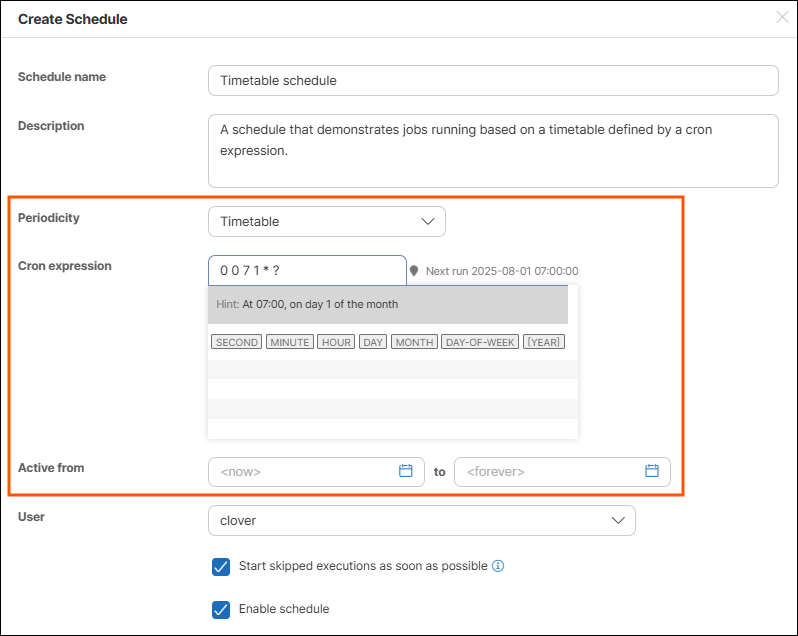Click into the Schedule name field
The width and height of the screenshot is (798, 636).
[492, 80]
